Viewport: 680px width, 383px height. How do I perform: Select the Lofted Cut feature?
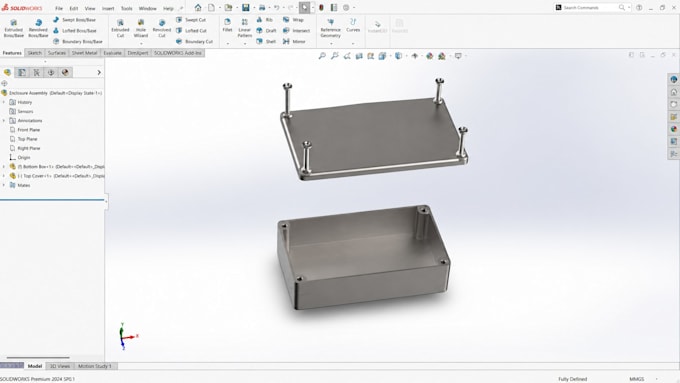tap(191, 30)
